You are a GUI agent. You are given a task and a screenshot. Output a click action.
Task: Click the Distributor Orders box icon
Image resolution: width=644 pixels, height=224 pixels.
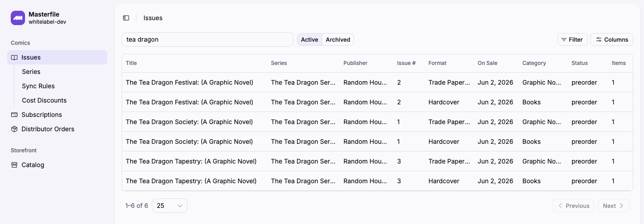tap(14, 129)
